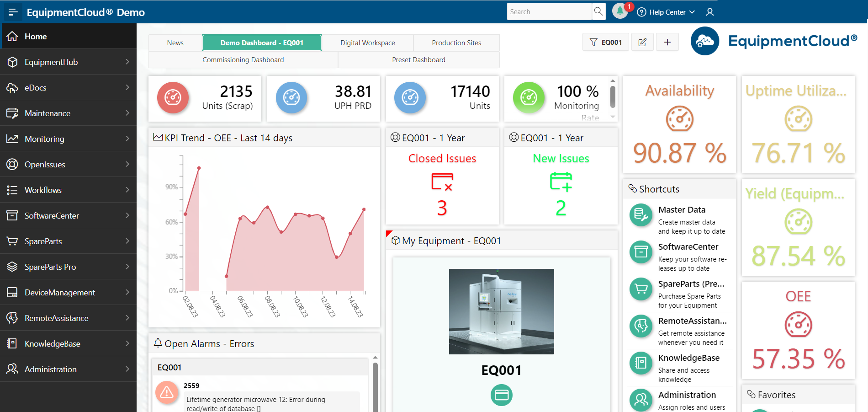Click the search magnifier icon
This screenshot has width=868, height=412.
coord(598,11)
